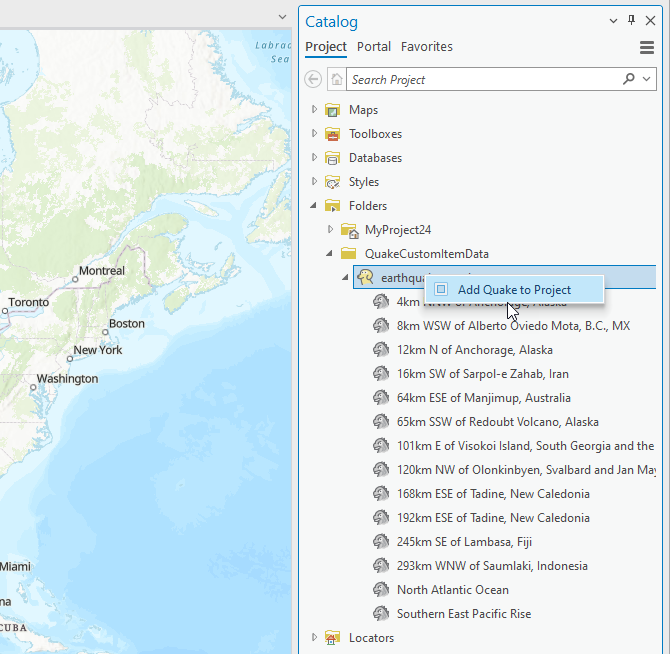Select '65km SSW of Redoubt Volcano, Alaska'

(497, 422)
